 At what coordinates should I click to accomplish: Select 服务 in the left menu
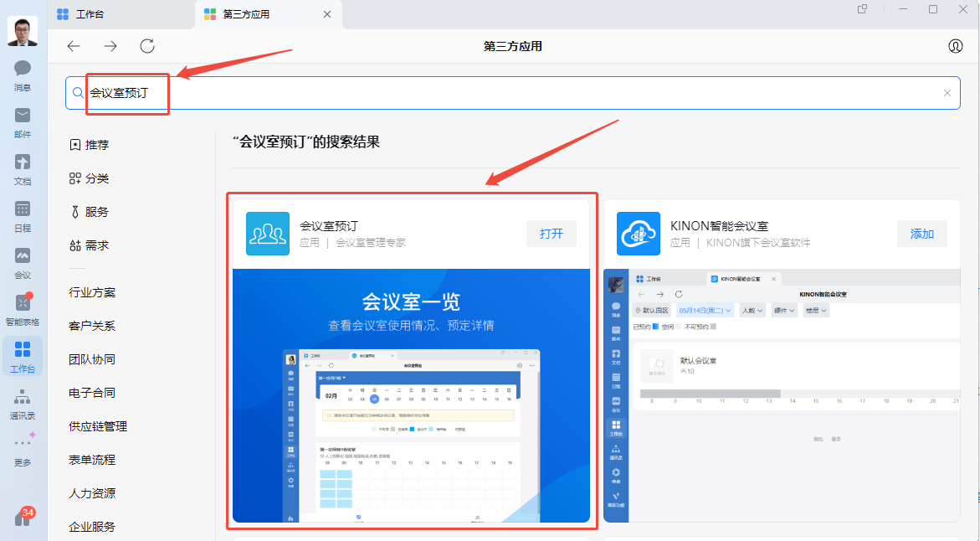89,212
